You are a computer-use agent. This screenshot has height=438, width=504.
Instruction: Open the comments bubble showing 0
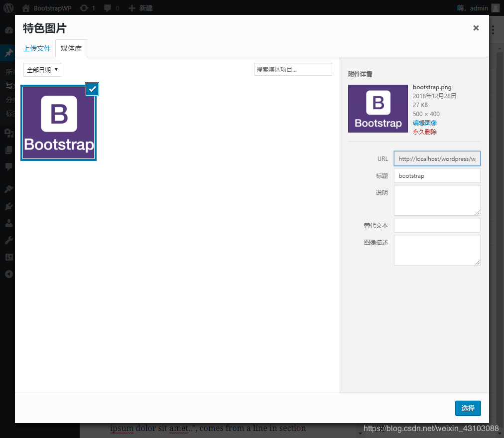click(x=112, y=8)
